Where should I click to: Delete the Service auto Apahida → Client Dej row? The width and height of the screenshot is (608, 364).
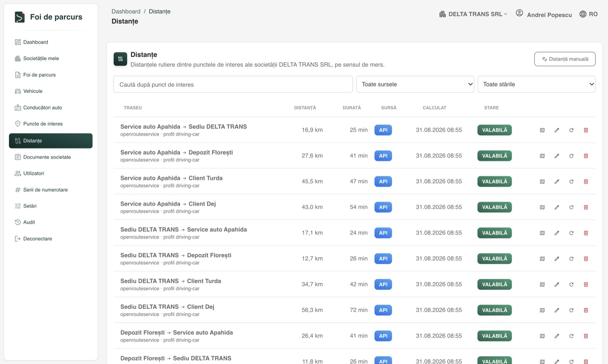586,207
